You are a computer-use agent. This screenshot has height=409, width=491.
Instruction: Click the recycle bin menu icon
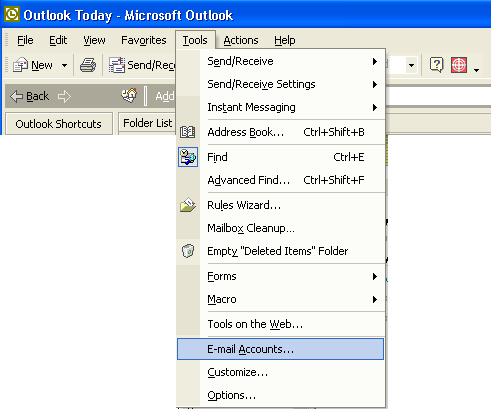coord(188,251)
